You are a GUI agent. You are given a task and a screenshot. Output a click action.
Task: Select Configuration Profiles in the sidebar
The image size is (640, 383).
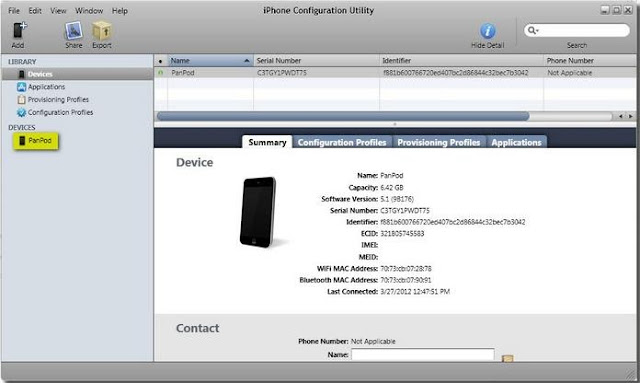[60, 112]
